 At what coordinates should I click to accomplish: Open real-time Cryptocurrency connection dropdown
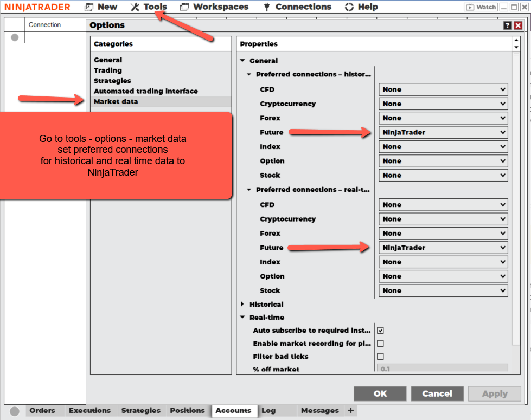pyautogui.click(x=443, y=219)
